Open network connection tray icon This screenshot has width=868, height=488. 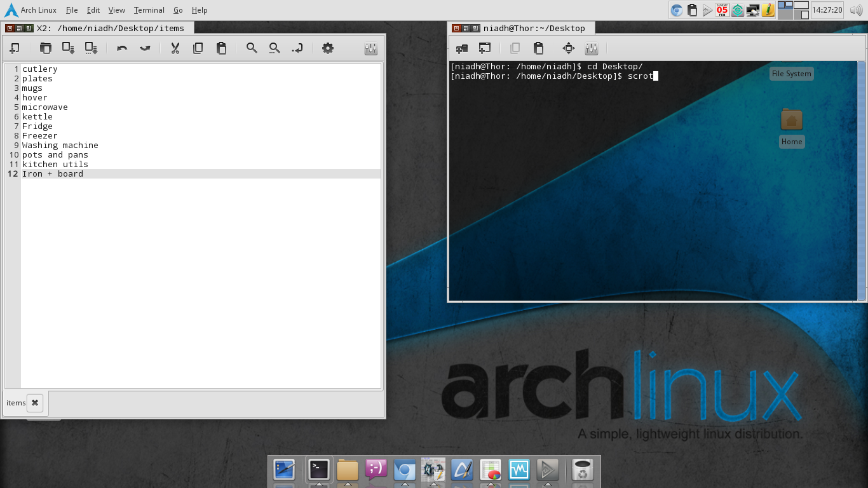(x=753, y=10)
